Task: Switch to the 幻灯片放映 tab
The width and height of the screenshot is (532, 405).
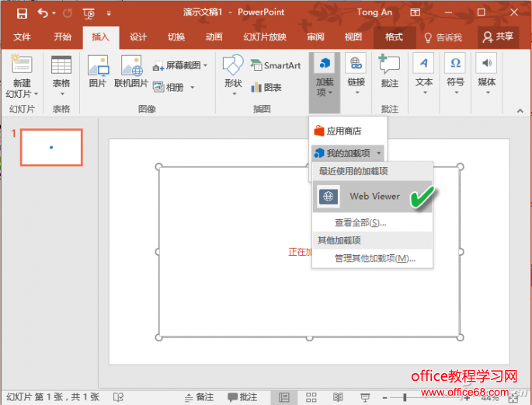Action: pyautogui.click(x=265, y=37)
